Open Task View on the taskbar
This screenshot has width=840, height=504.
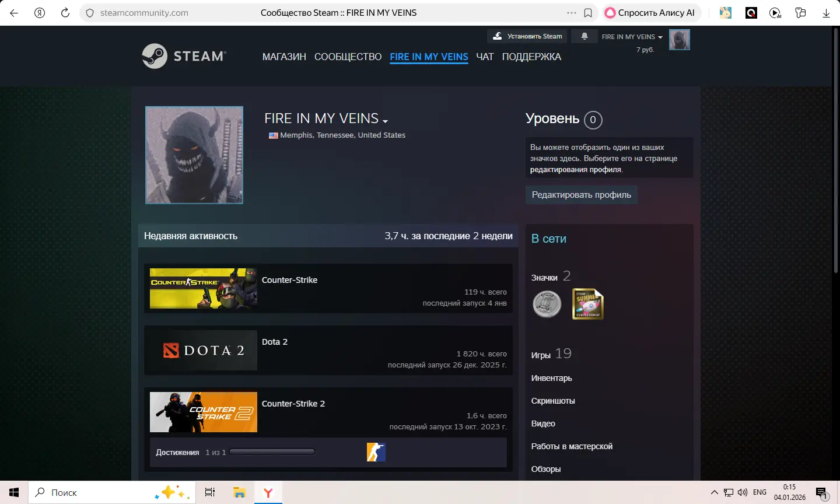[210, 492]
